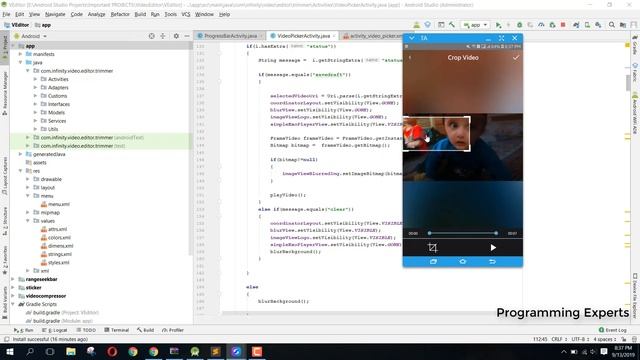The width and height of the screenshot is (640, 360).
Task: Sync project with Gradle files icon
Action: click(576, 25)
